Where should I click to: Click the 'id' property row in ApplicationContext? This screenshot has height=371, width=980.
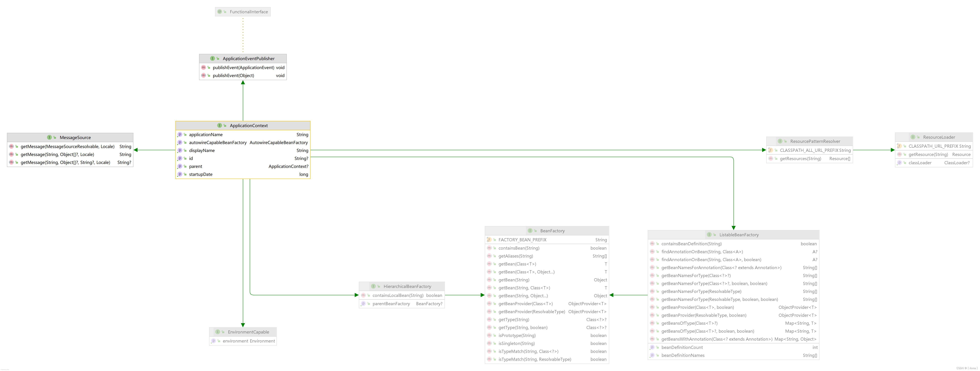pyautogui.click(x=243, y=159)
